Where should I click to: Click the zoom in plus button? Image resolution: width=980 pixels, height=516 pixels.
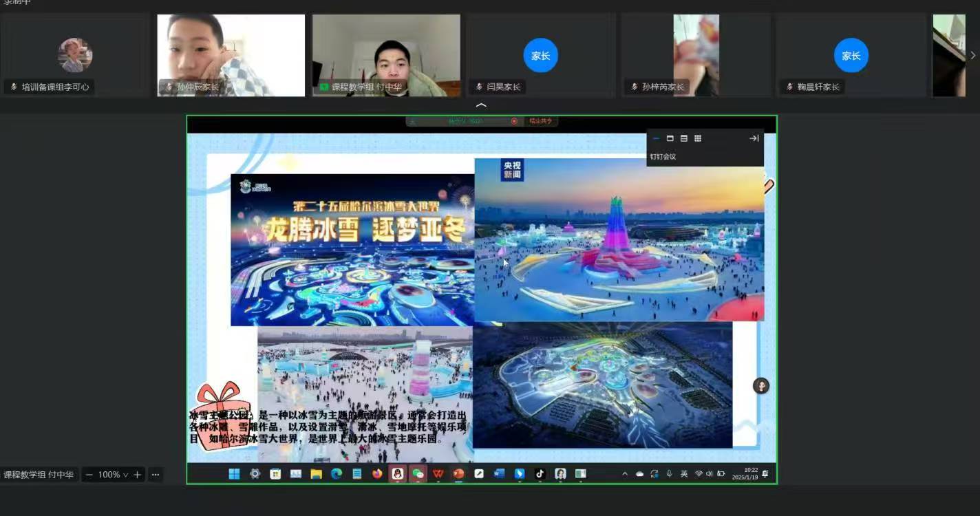click(x=138, y=475)
